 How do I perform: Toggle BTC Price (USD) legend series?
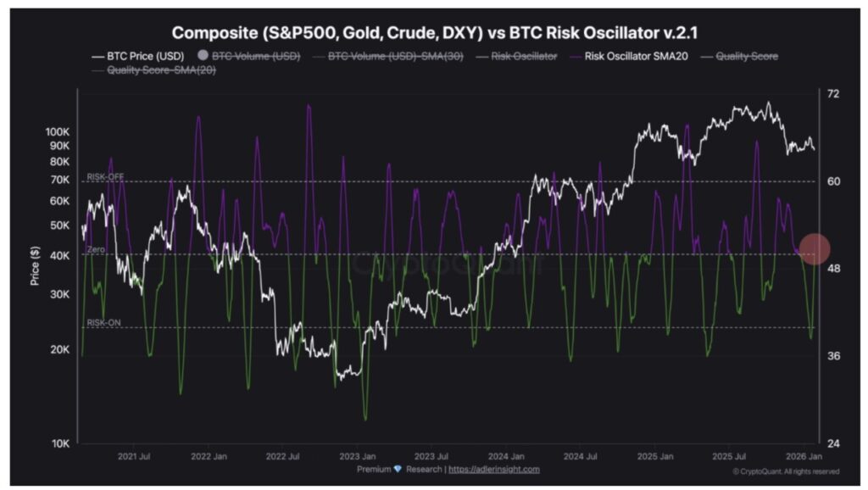(x=140, y=56)
